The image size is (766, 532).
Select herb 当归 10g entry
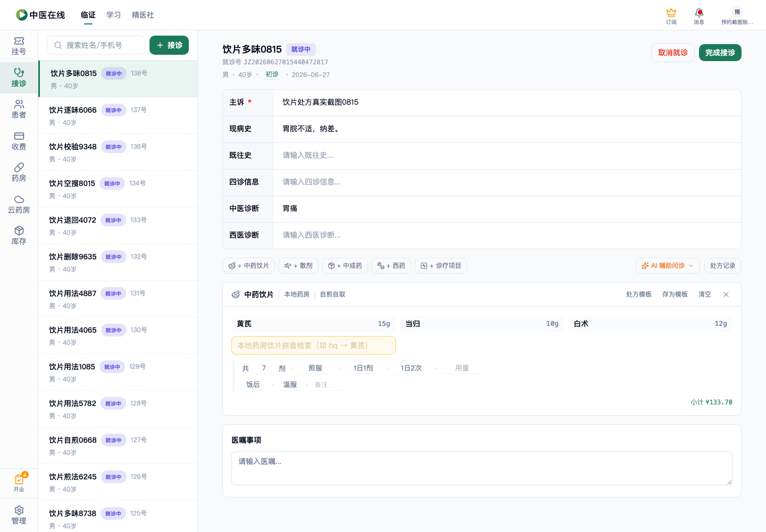(x=482, y=324)
